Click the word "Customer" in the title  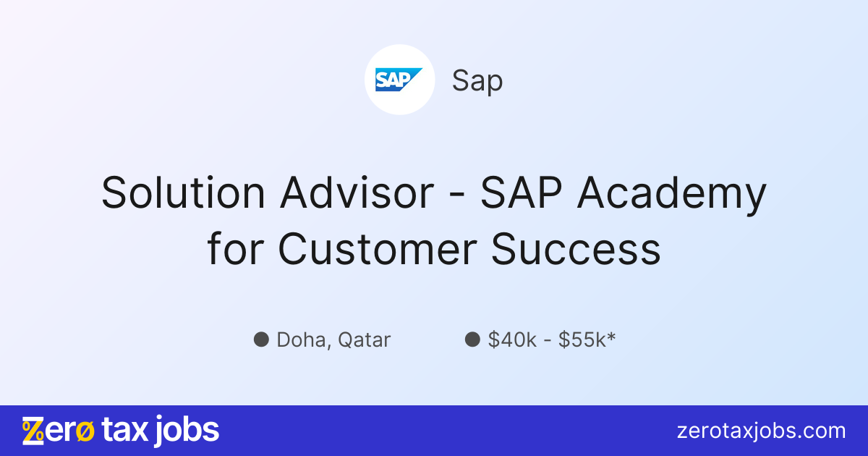377,248
